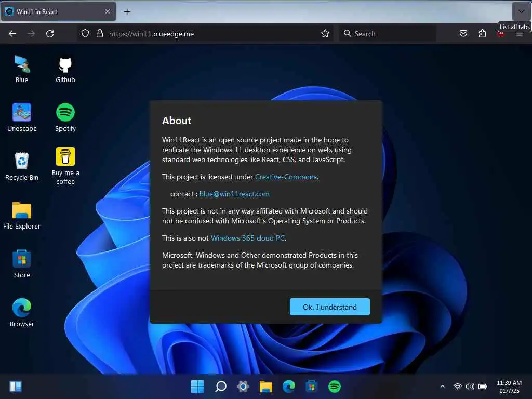The width and height of the screenshot is (532, 399).
Task: Open the Windows Start menu
Action: pos(197,387)
